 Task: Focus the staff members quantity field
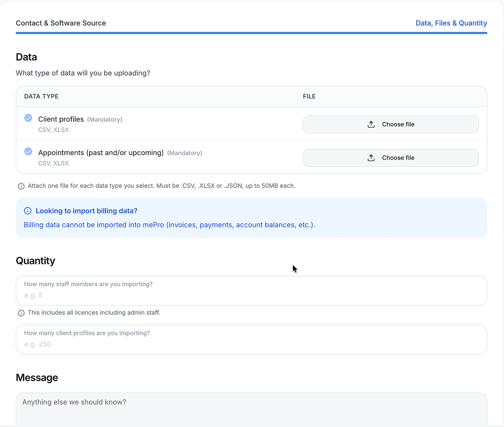coord(251,291)
